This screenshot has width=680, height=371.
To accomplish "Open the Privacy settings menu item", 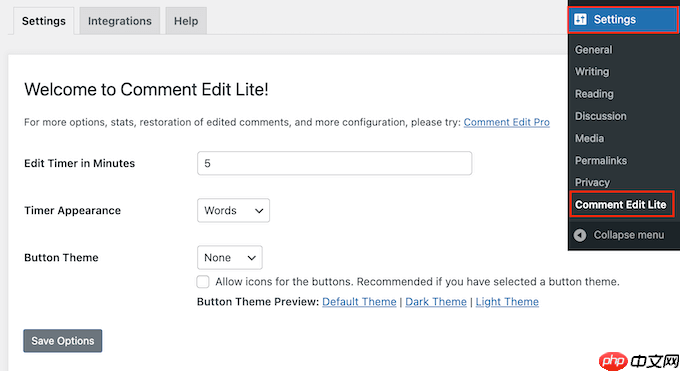I will point(592,182).
